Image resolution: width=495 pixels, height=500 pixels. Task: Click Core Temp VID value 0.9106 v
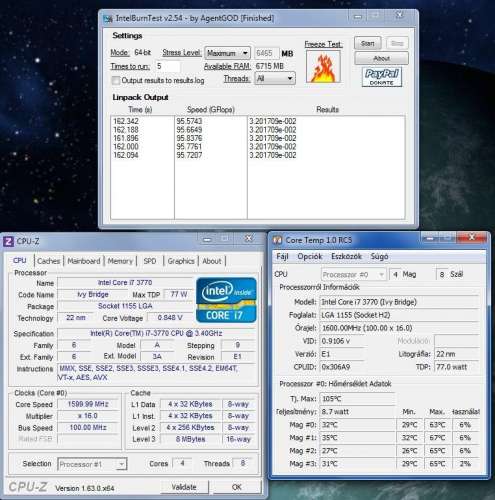pyautogui.click(x=342, y=341)
